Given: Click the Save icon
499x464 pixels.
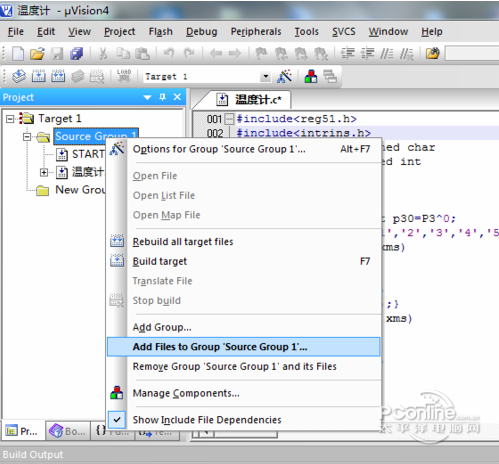Looking at the screenshot, I should pos(57,53).
